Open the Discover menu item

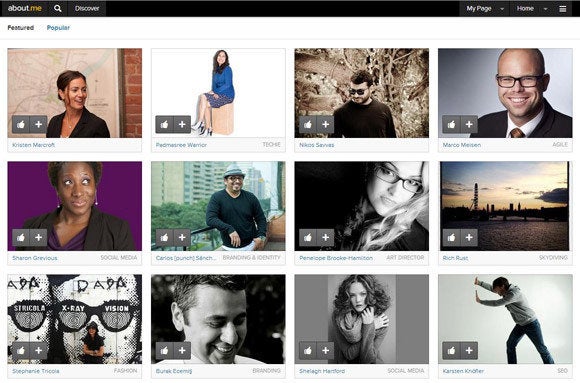[87, 9]
